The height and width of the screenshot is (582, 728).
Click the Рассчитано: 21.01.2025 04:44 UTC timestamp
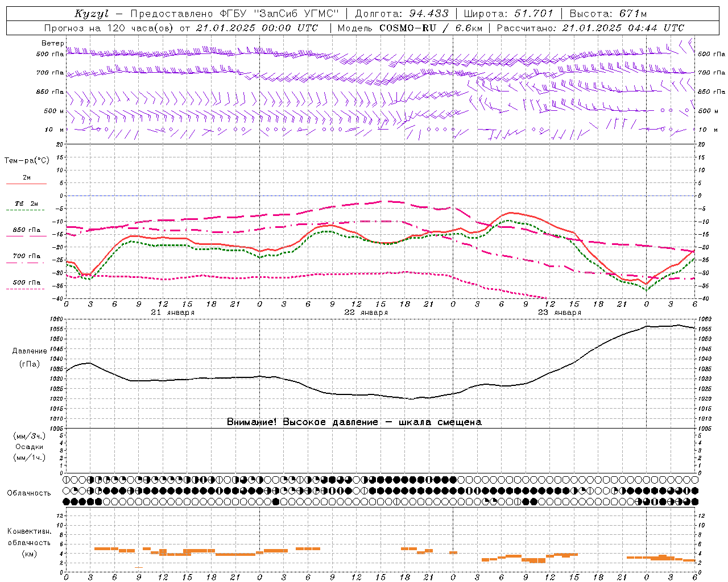tap(590, 28)
